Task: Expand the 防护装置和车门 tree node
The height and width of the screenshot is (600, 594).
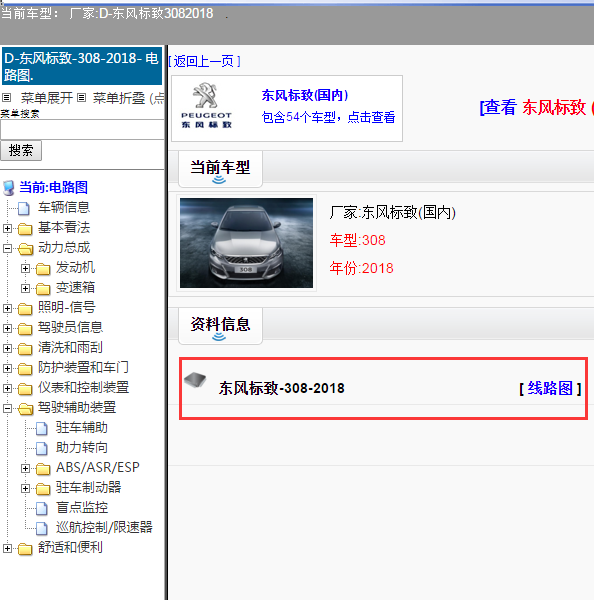Action: click(x=7, y=368)
